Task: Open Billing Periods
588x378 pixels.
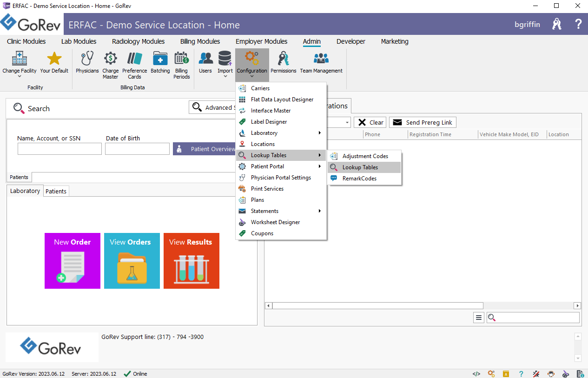Action: [x=181, y=65]
